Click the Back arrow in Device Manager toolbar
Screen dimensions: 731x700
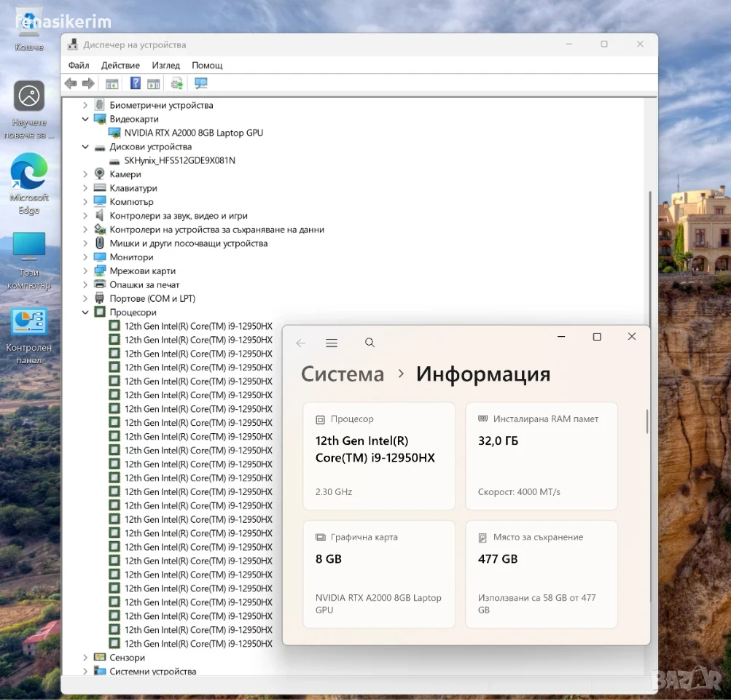click(71, 83)
